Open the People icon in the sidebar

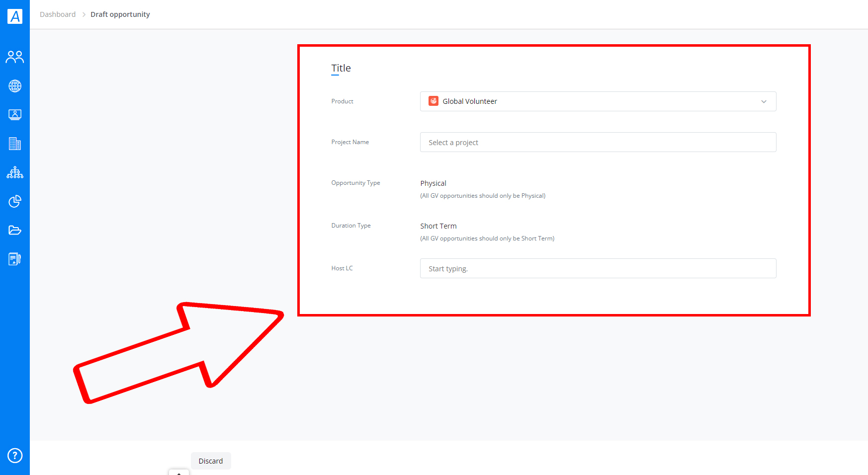[x=15, y=57]
